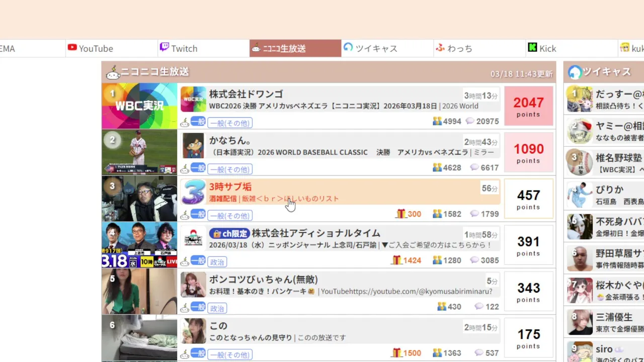This screenshot has height=362, width=644.
Task: Click gift icon showing 300
Action: tap(400, 214)
